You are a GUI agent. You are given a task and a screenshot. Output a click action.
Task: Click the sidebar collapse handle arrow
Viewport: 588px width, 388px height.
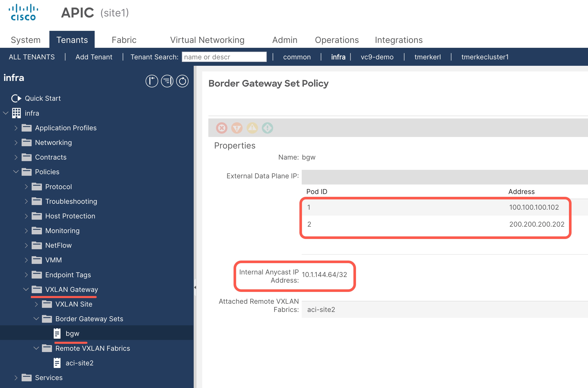pos(195,287)
